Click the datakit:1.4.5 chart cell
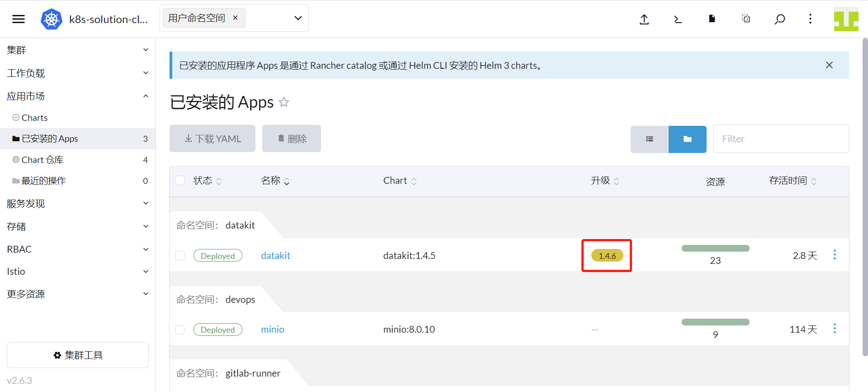The width and height of the screenshot is (868, 392). click(x=409, y=256)
